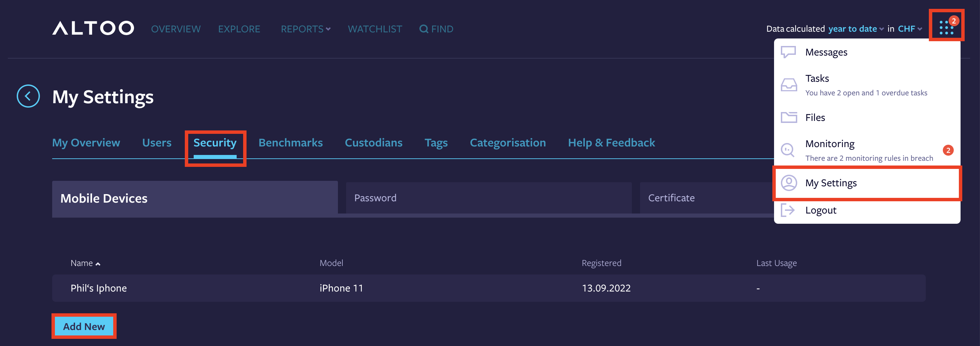Select the Phil's Iphone device row
This screenshot has height=346, width=980.
489,288
